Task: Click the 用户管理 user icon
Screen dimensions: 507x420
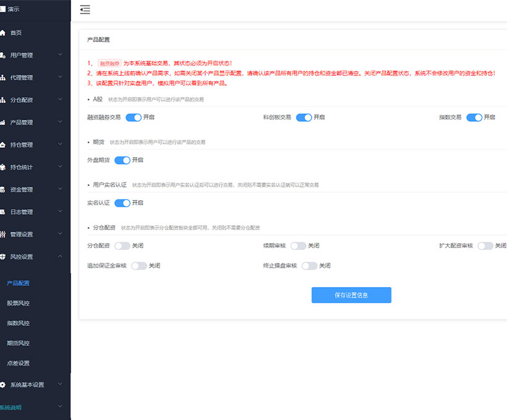Action: (x=2, y=55)
